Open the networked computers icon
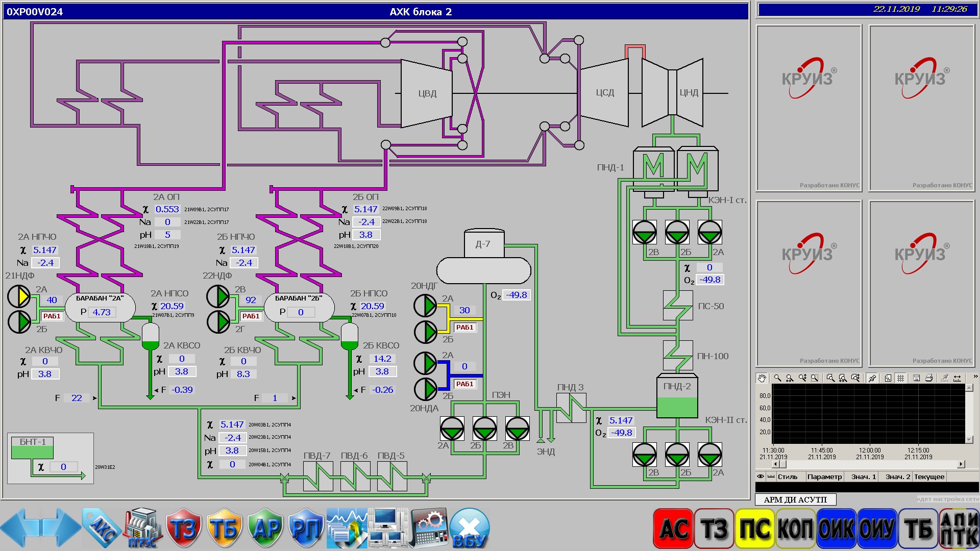Screen dimensions: 980x551 387,529
